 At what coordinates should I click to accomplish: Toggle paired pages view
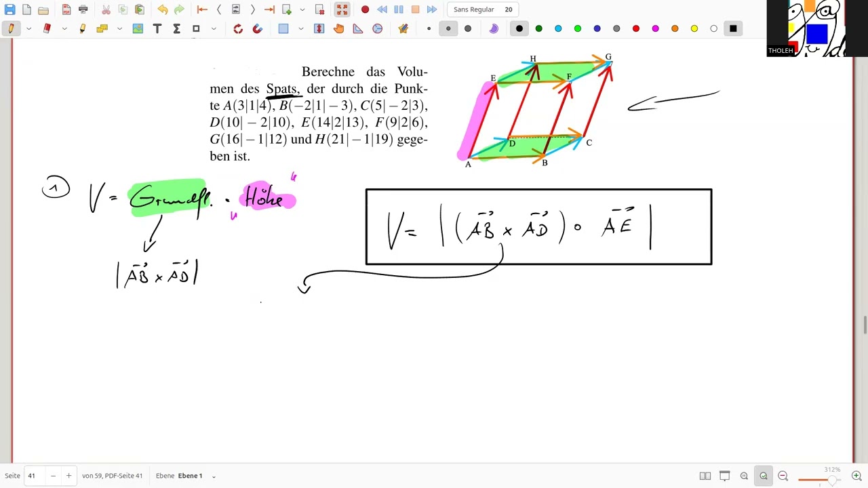pos(705,476)
